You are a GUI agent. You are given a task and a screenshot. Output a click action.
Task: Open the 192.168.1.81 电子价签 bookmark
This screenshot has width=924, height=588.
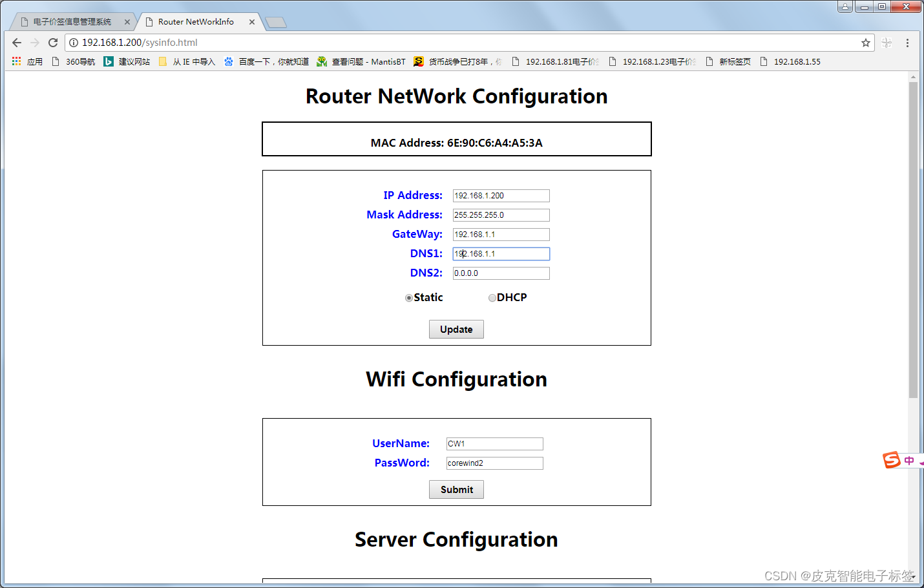coord(555,61)
